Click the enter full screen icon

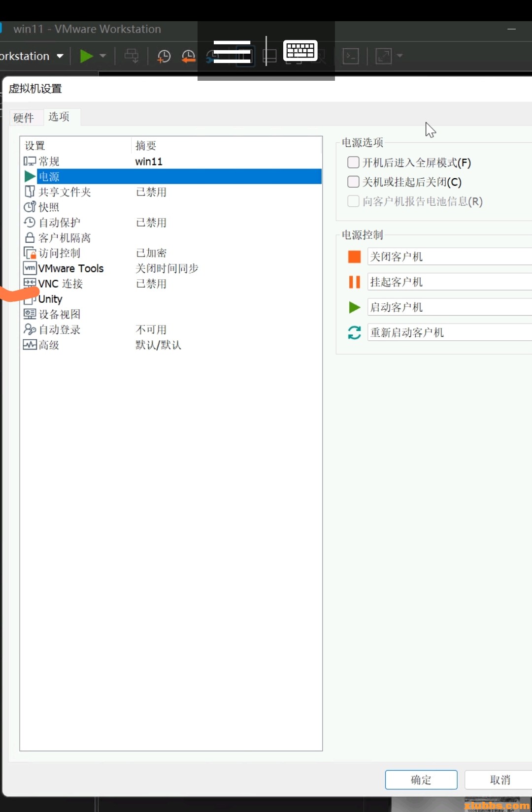point(384,56)
